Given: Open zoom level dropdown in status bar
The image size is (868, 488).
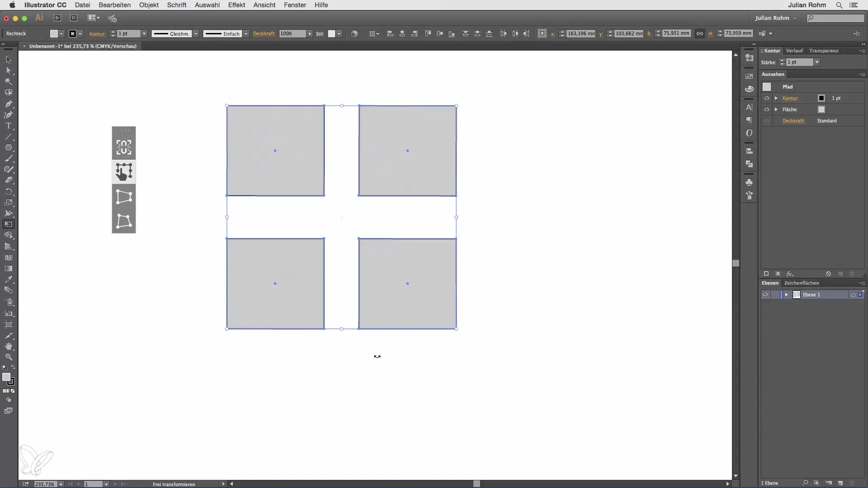Looking at the screenshot, I should [61, 484].
